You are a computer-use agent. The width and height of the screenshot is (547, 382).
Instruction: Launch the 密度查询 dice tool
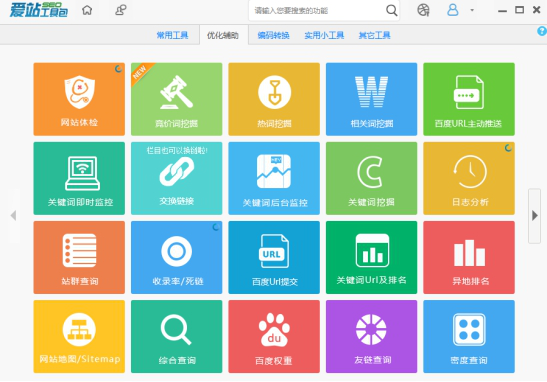tap(469, 337)
